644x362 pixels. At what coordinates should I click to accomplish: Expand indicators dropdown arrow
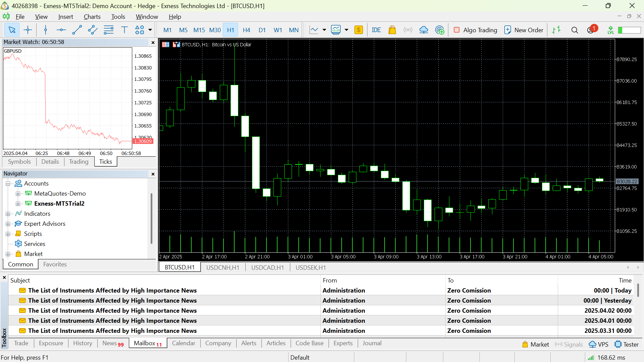pos(346,30)
